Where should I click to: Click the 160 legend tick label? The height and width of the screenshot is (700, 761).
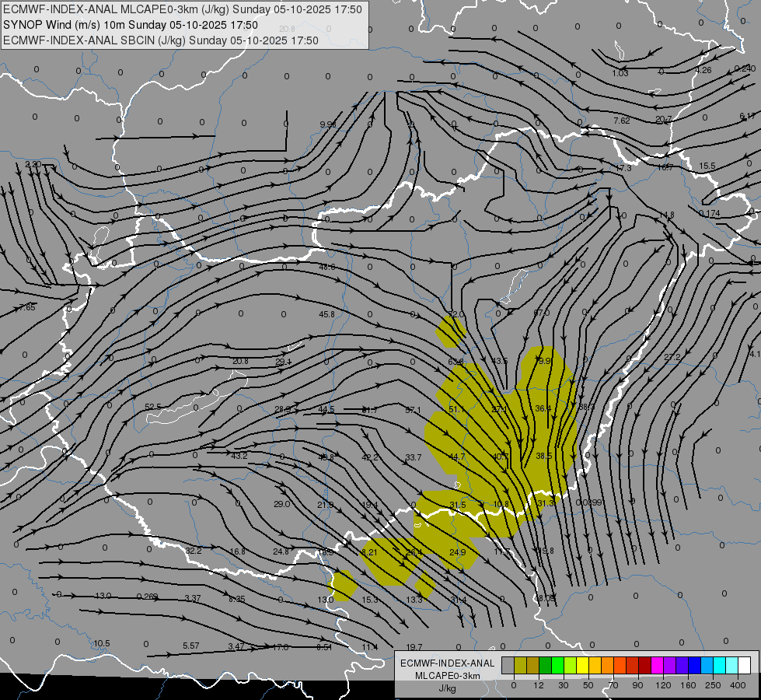pos(688,685)
